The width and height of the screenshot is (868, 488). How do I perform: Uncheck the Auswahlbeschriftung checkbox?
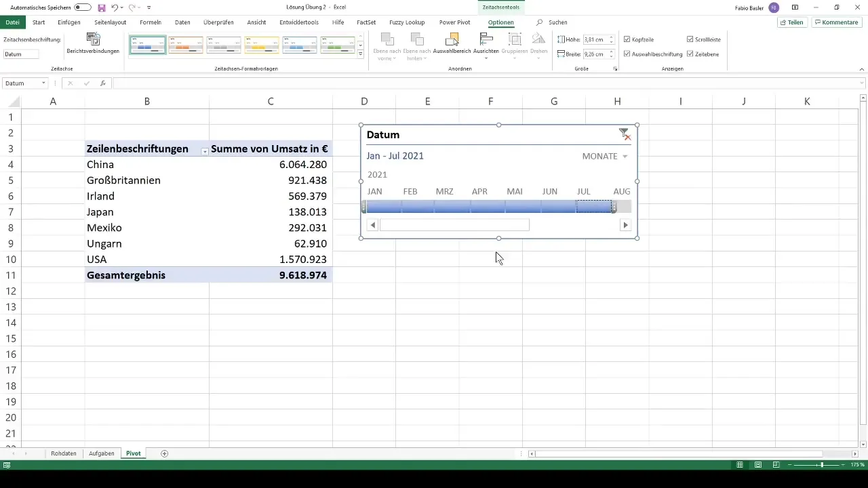(627, 54)
